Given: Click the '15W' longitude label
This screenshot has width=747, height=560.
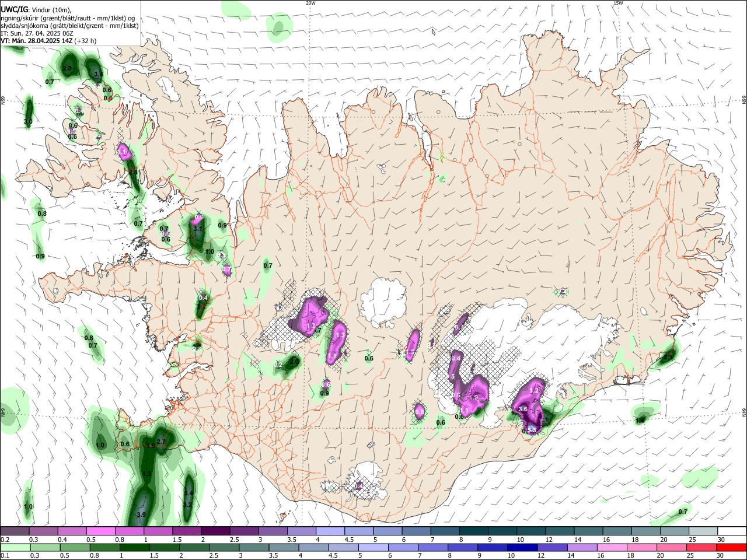Looking at the screenshot, I should click(x=618, y=3).
